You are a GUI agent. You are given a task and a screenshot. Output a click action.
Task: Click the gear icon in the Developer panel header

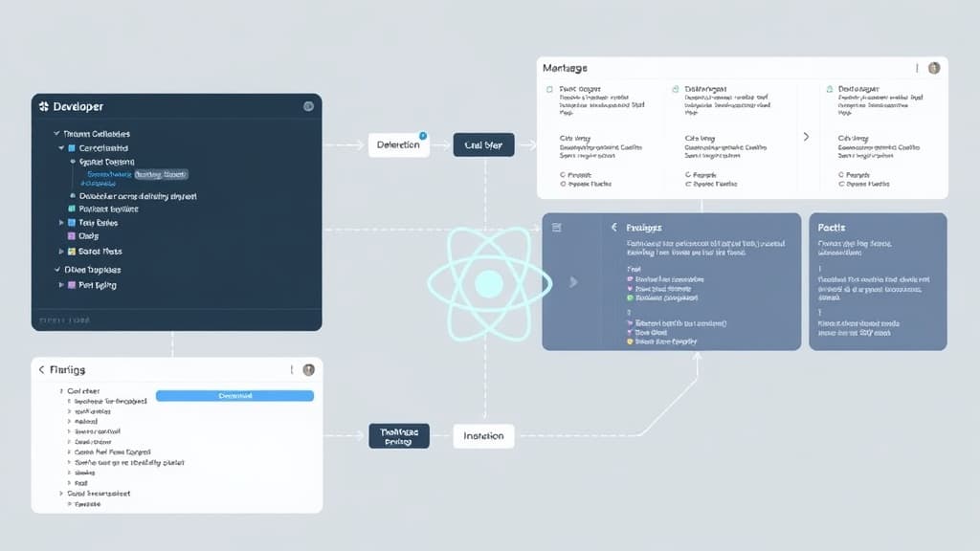pyautogui.click(x=308, y=106)
